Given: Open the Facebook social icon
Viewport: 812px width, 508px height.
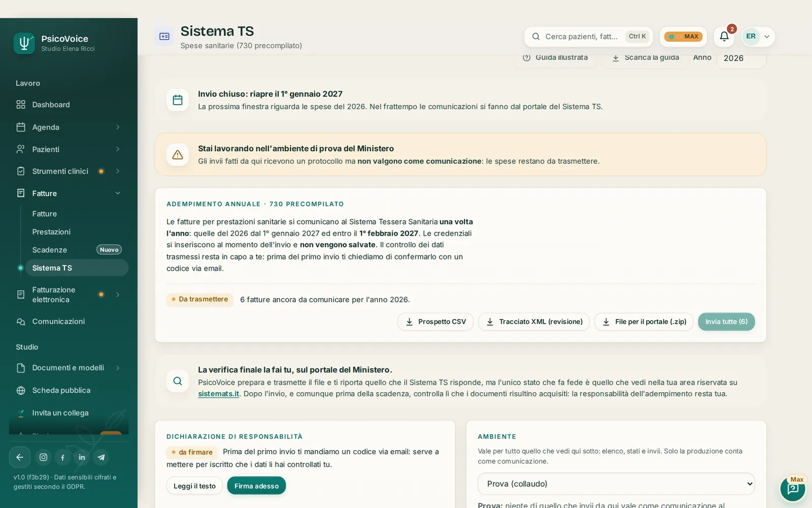Looking at the screenshot, I should click(63, 457).
